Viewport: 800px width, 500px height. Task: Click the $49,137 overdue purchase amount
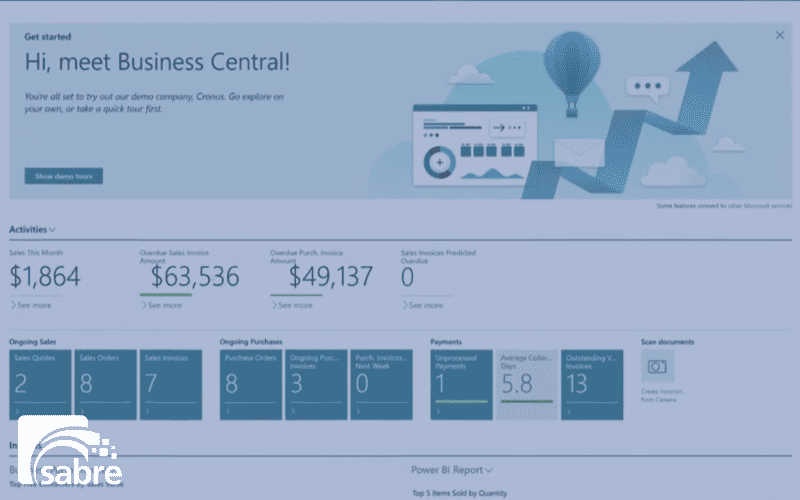pos(331,277)
